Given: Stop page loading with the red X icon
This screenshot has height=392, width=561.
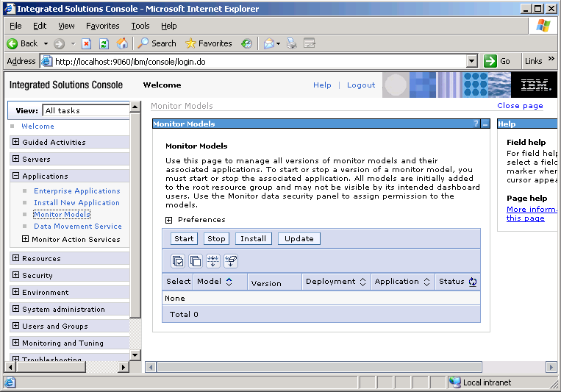Looking at the screenshot, I should tap(86, 43).
